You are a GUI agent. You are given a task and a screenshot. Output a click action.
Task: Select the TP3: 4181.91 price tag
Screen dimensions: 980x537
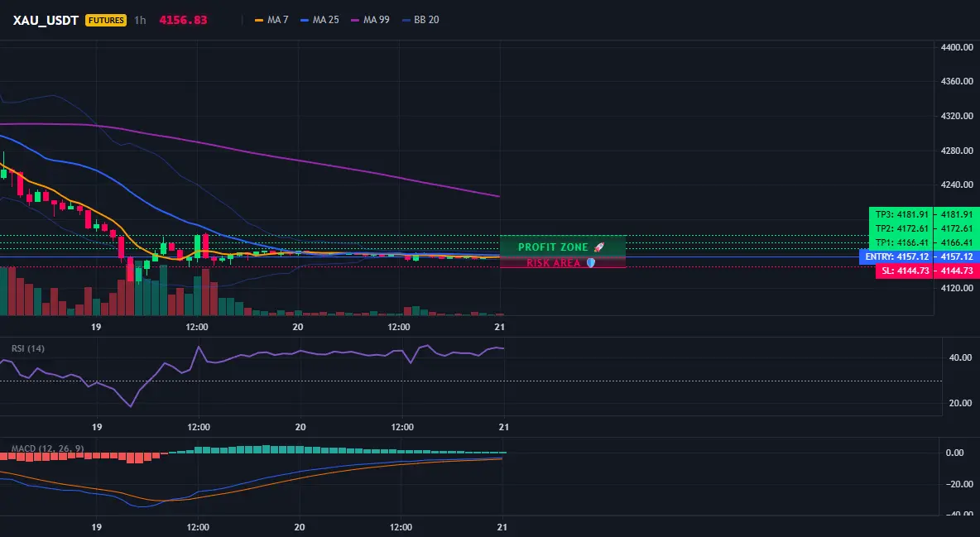click(x=901, y=214)
